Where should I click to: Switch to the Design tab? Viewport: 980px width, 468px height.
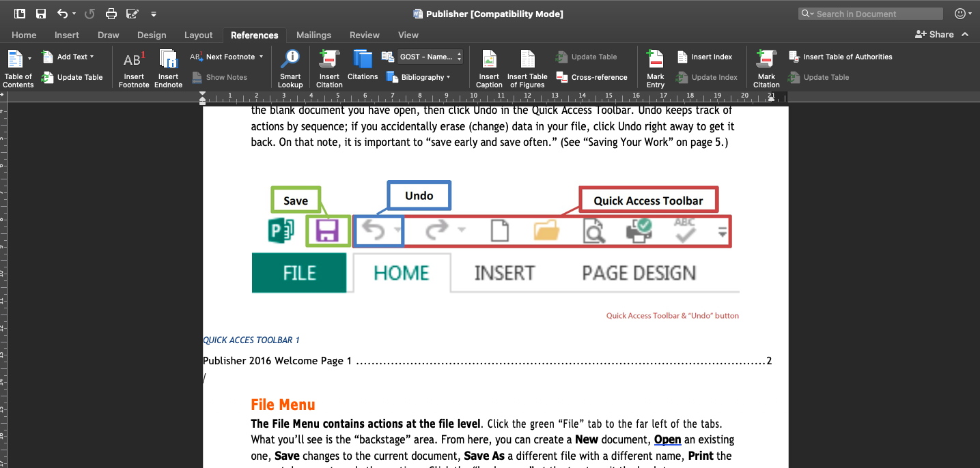pos(152,35)
